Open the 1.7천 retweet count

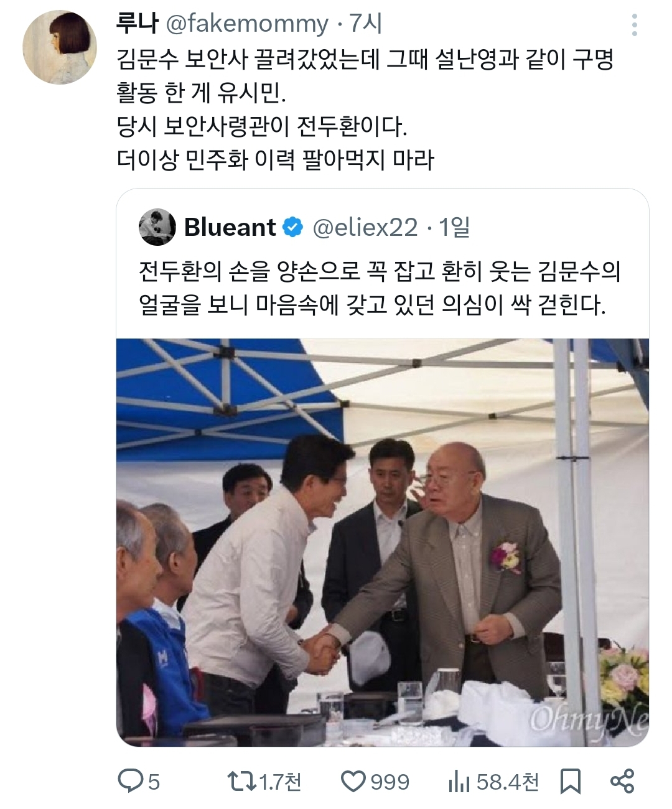(x=279, y=782)
